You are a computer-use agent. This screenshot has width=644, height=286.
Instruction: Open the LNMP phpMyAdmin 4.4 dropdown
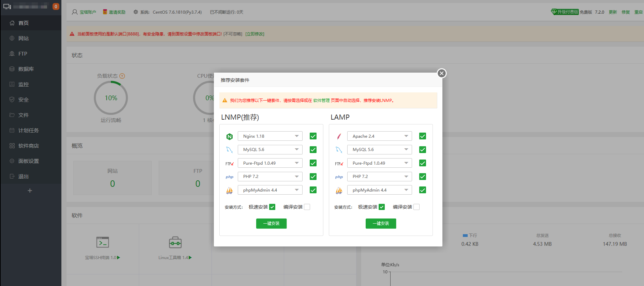click(x=270, y=190)
